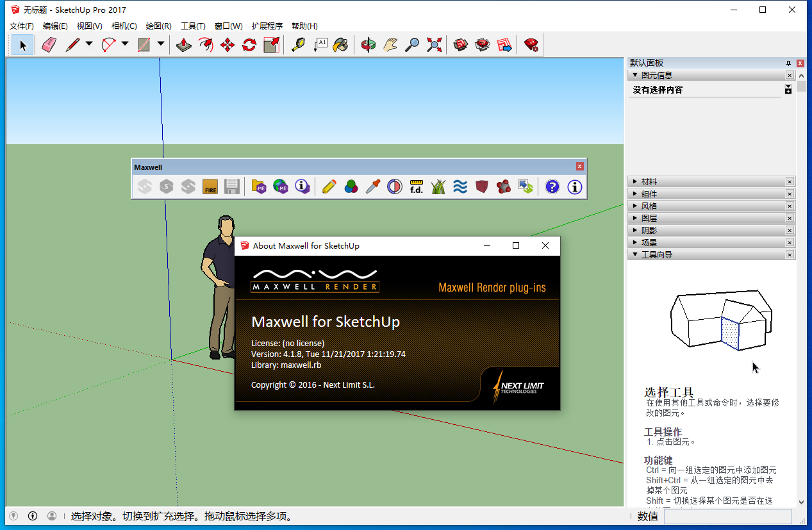Close the 材料 panel
This screenshot has height=530, width=812.
tap(790, 182)
